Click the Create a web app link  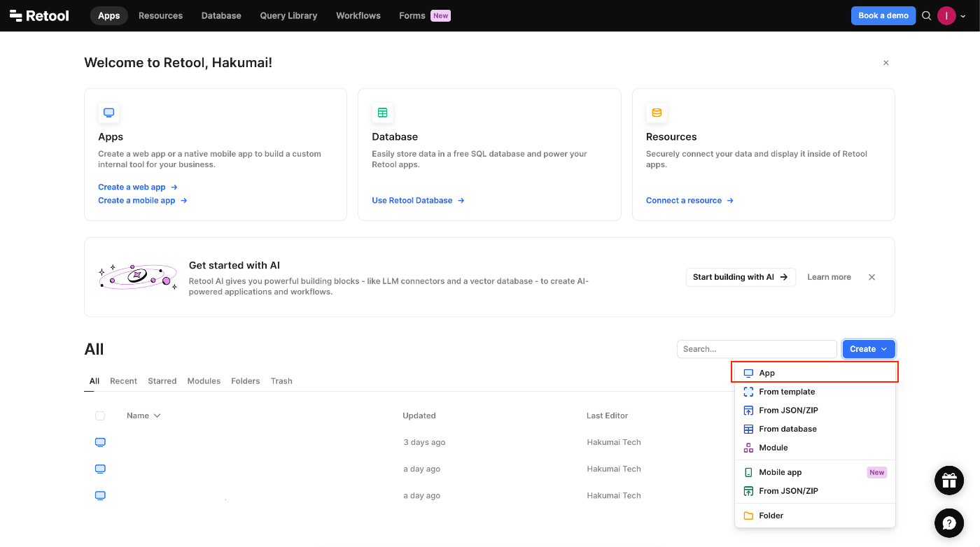(x=138, y=187)
